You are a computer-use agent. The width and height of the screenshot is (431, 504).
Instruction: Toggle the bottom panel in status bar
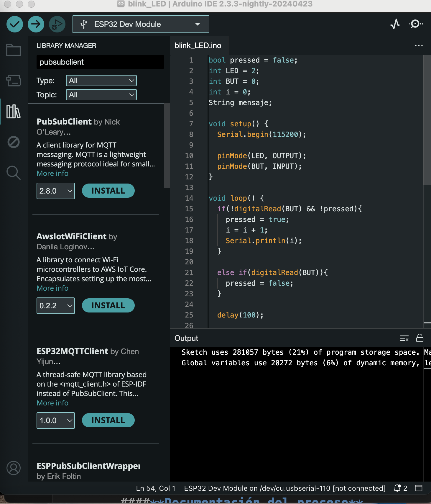click(419, 488)
